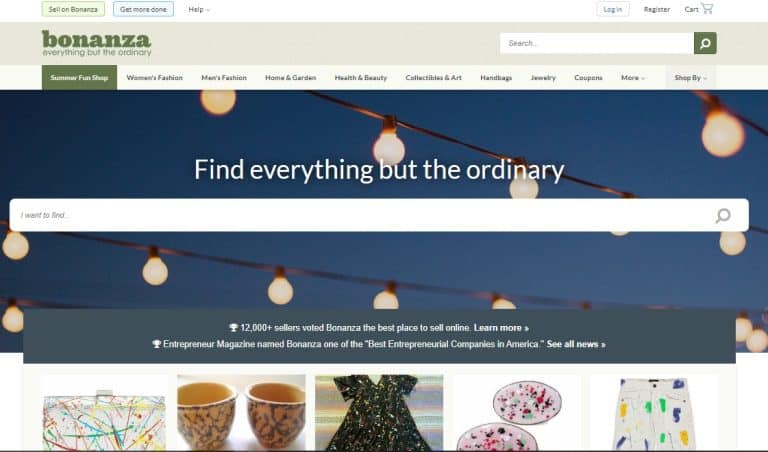The image size is (768, 452).
Task: Click the Sell on Bonanza button
Action: tap(73, 9)
